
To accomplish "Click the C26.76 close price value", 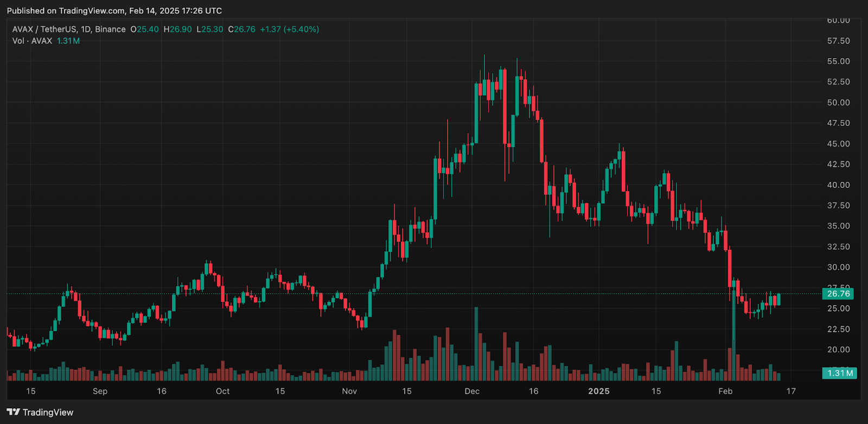I will (241, 29).
